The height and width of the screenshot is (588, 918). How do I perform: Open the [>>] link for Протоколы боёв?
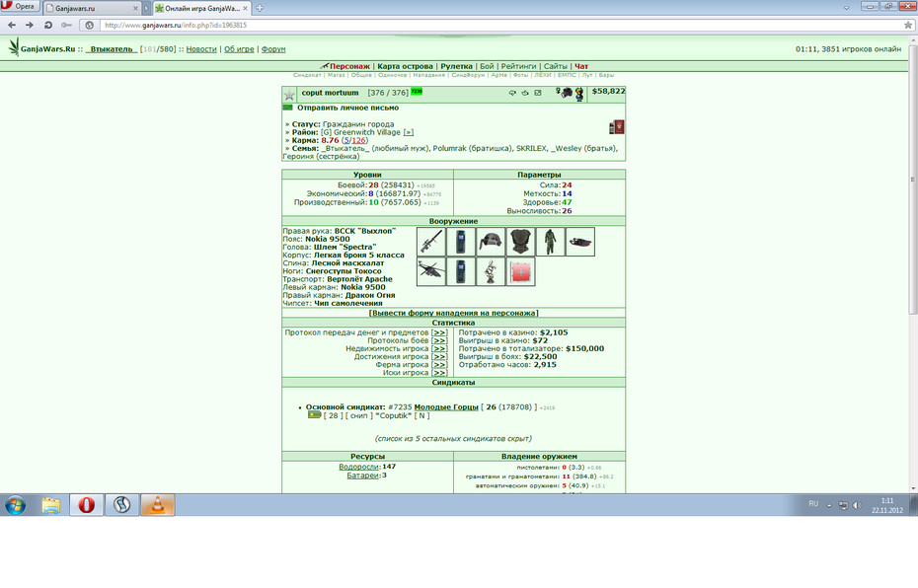439,340
